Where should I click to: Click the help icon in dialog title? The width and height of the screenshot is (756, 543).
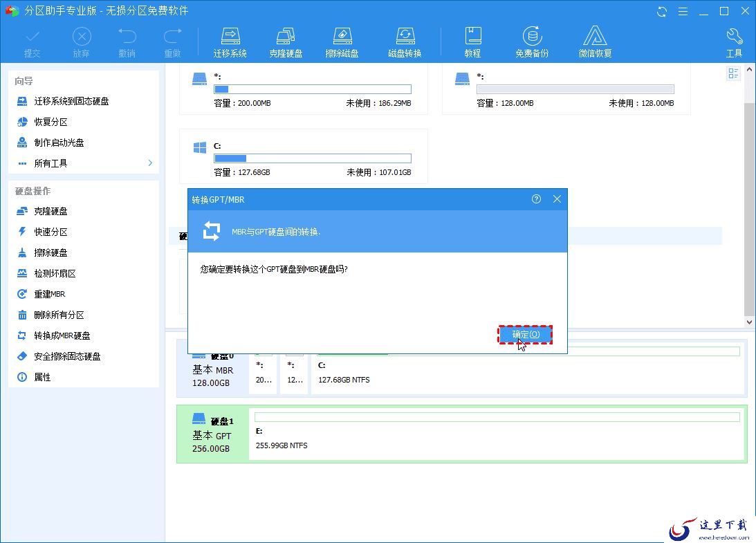[536, 199]
